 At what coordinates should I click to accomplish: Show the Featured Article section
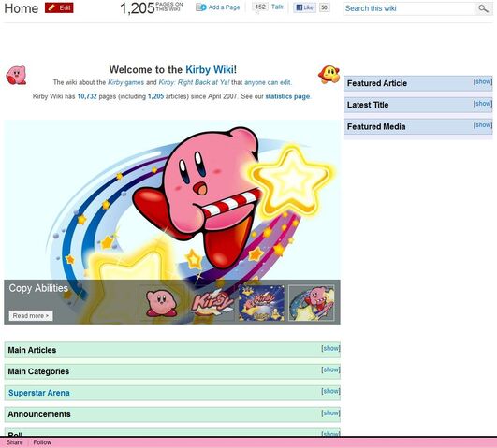pyautogui.click(x=483, y=81)
